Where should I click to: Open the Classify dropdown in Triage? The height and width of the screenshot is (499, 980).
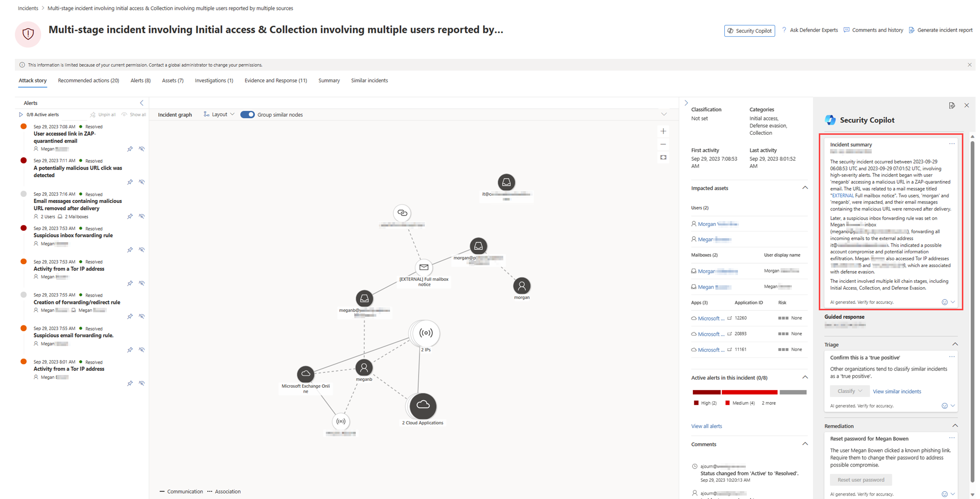click(x=849, y=391)
